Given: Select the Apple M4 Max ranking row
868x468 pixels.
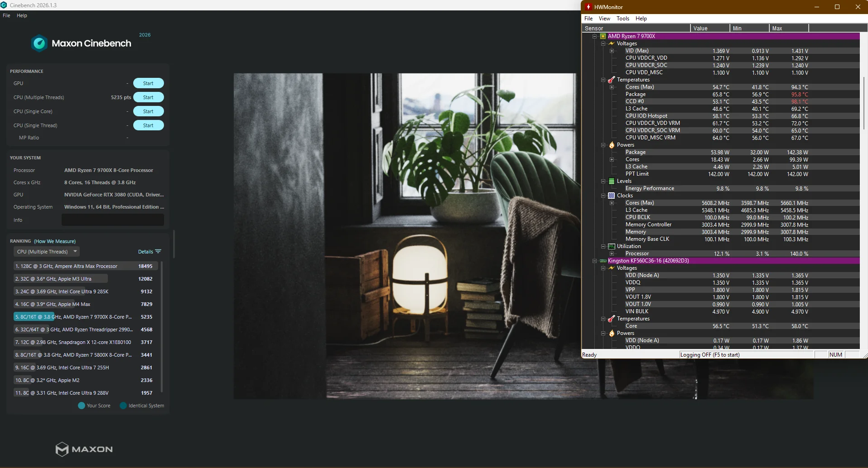Looking at the screenshot, I should click(x=86, y=304).
